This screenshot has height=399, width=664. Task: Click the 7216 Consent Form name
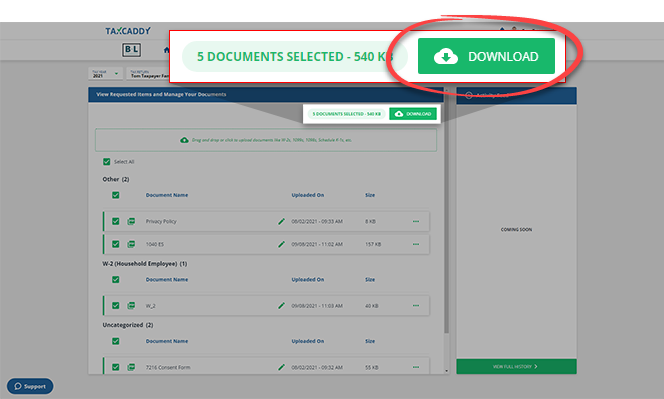168,367
